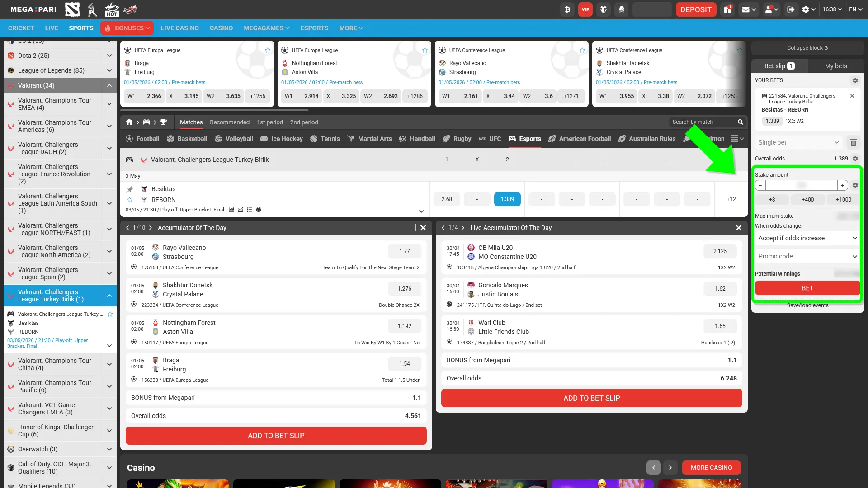Click the Stake amount input field
Viewport: 868px width, 488px height.
point(801,185)
